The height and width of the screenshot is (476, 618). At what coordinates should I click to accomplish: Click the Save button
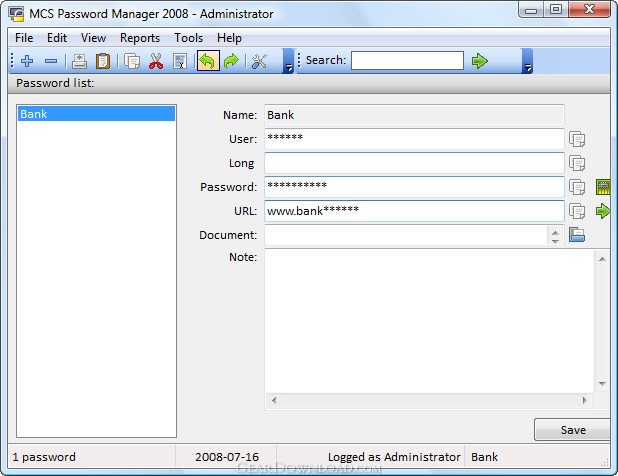(573, 430)
